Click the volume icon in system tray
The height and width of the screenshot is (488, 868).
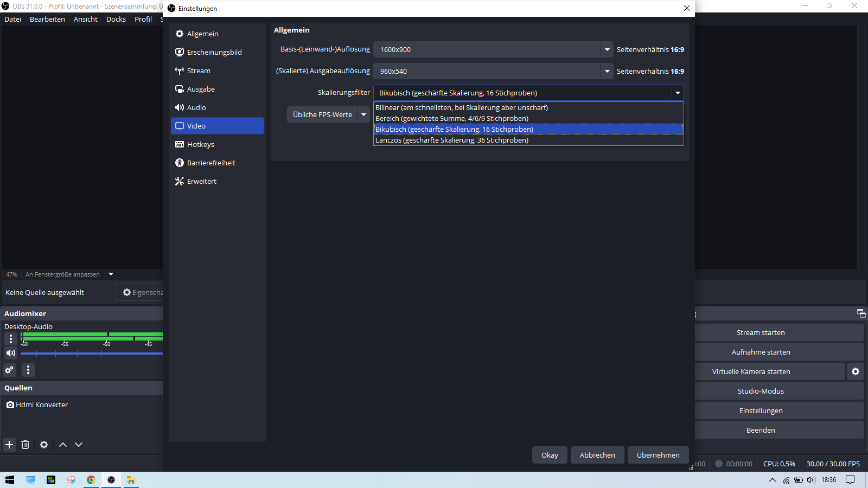point(812,480)
